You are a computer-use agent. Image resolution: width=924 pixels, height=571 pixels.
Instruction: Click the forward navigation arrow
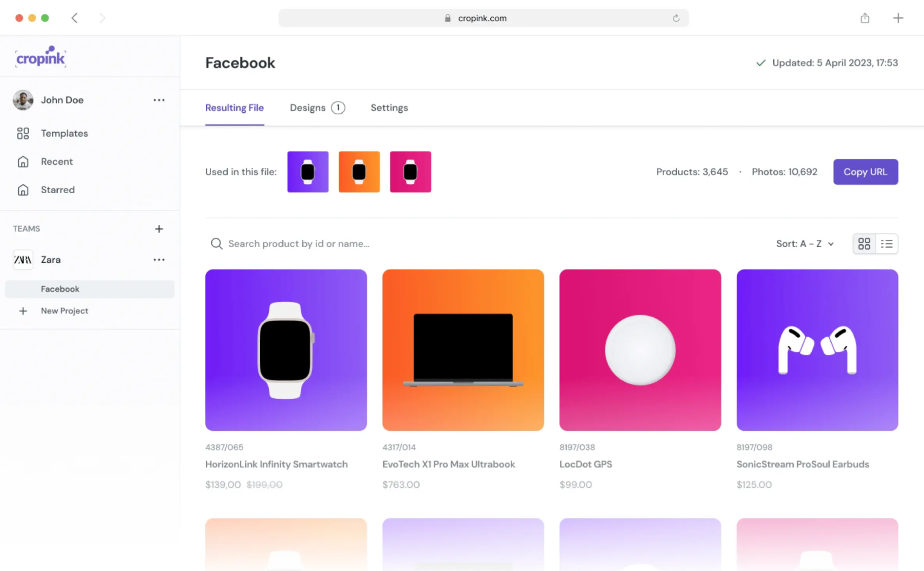tap(102, 18)
